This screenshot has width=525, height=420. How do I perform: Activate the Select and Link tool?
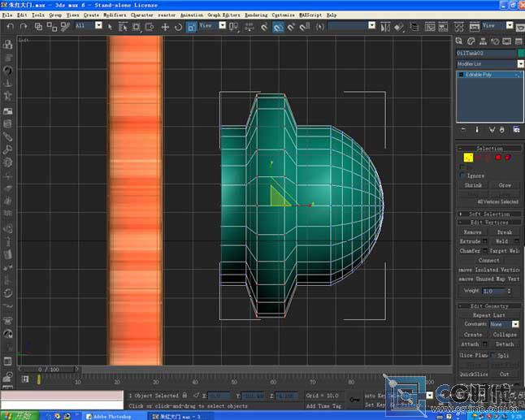pos(38,27)
